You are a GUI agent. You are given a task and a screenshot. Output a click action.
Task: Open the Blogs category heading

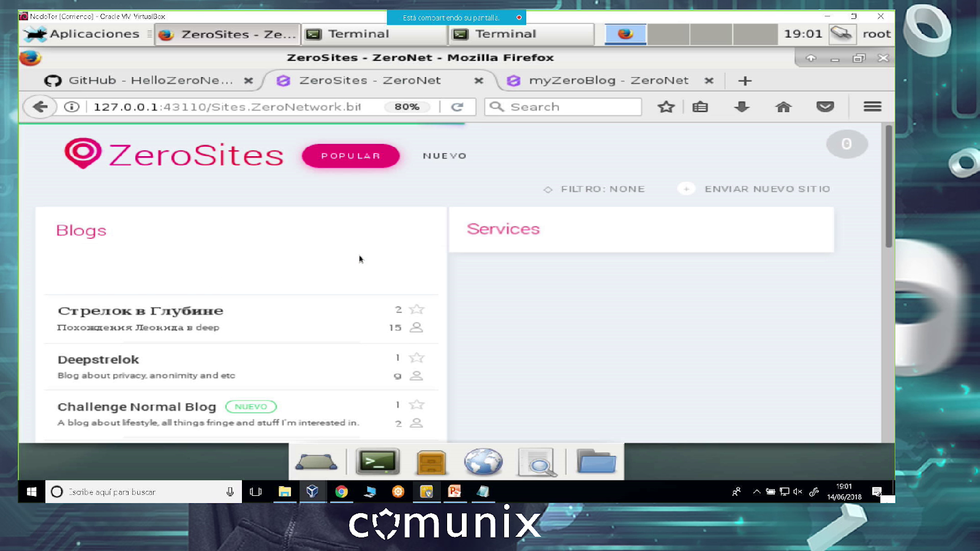click(x=81, y=231)
